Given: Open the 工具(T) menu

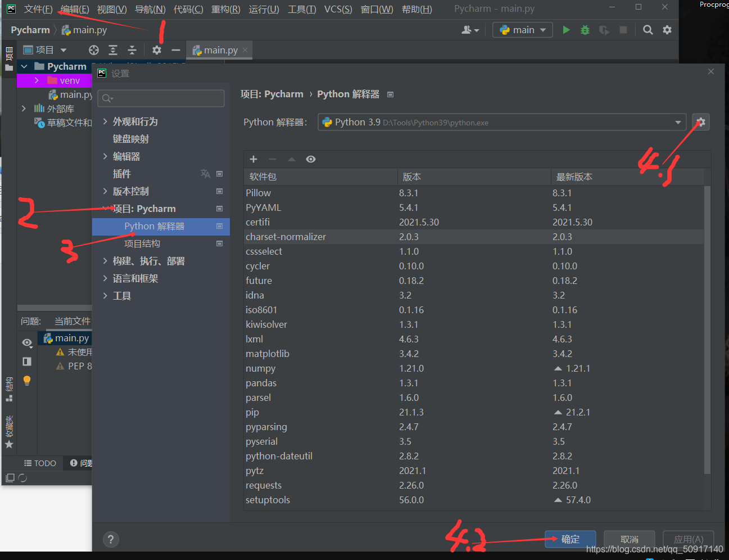Looking at the screenshot, I should click(302, 9).
